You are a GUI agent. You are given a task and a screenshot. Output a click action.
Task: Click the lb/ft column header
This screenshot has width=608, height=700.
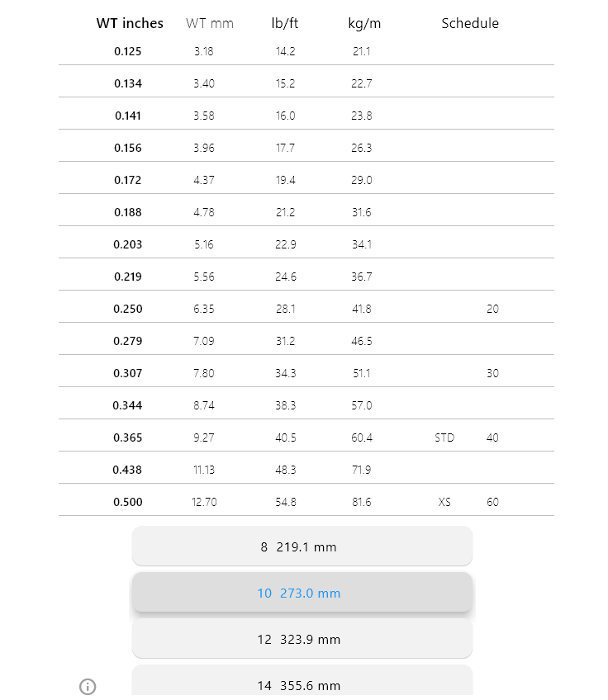285,23
